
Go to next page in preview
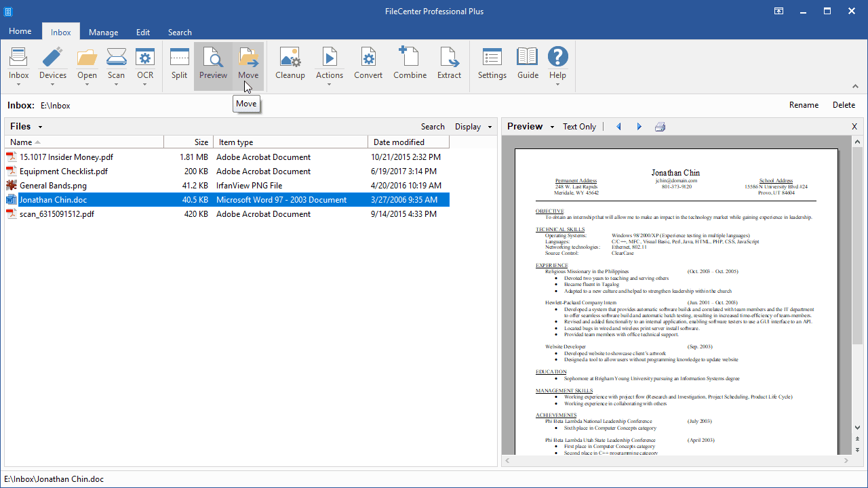pyautogui.click(x=639, y=127)
